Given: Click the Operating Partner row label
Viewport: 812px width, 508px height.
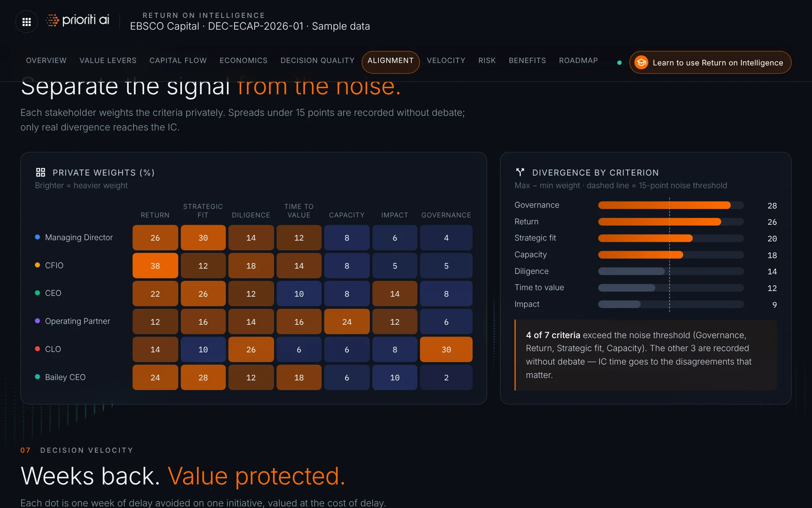Looking at the screenshot, I should tap(78, 321).
